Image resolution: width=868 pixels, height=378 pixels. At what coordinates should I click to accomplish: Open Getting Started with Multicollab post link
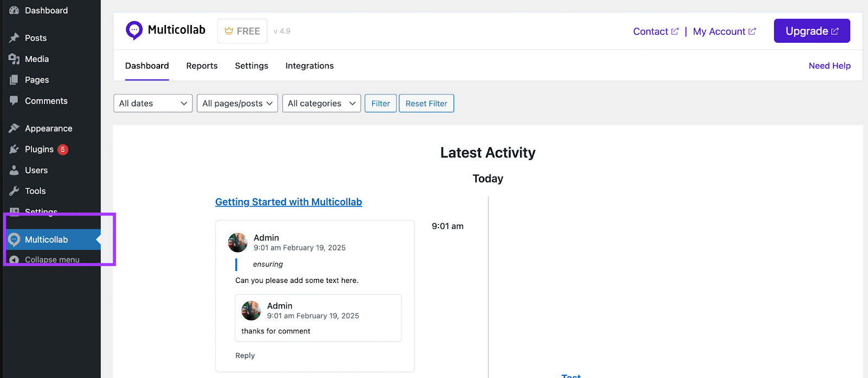click(x=289, y=202)
